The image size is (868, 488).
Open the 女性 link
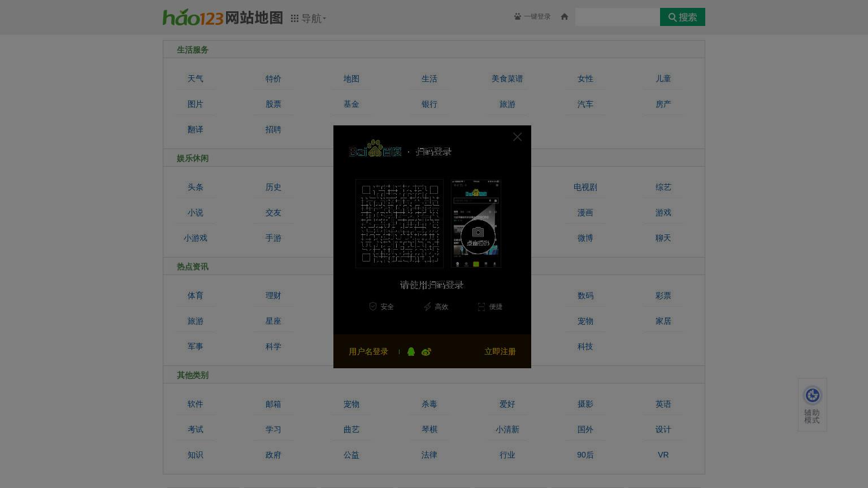tap(585, 79)
